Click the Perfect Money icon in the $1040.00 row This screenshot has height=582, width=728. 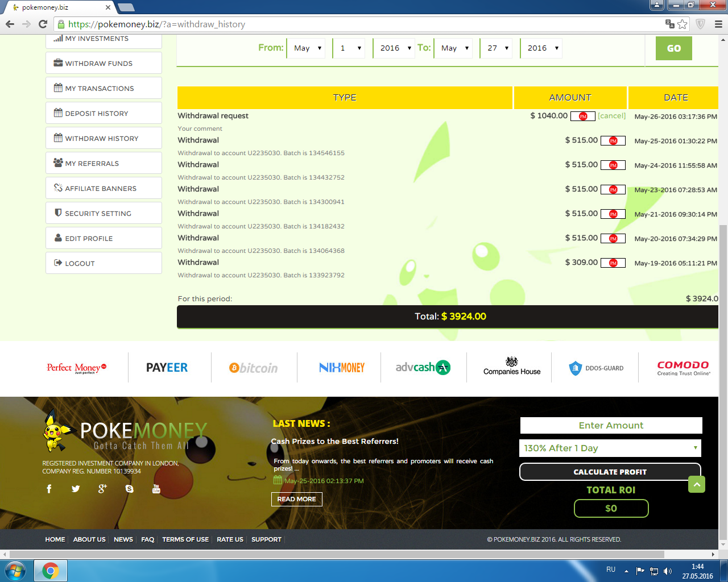click(x=583, y=116)
